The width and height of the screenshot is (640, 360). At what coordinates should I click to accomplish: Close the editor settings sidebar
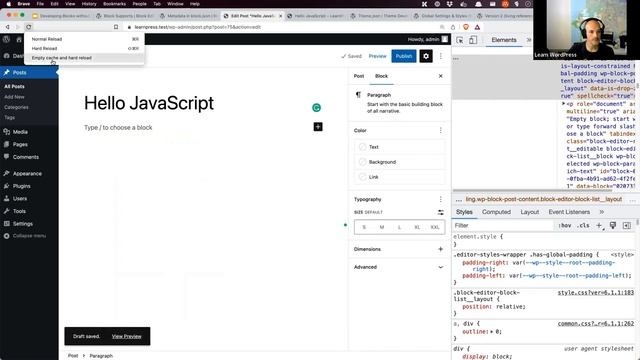(440, 76)
